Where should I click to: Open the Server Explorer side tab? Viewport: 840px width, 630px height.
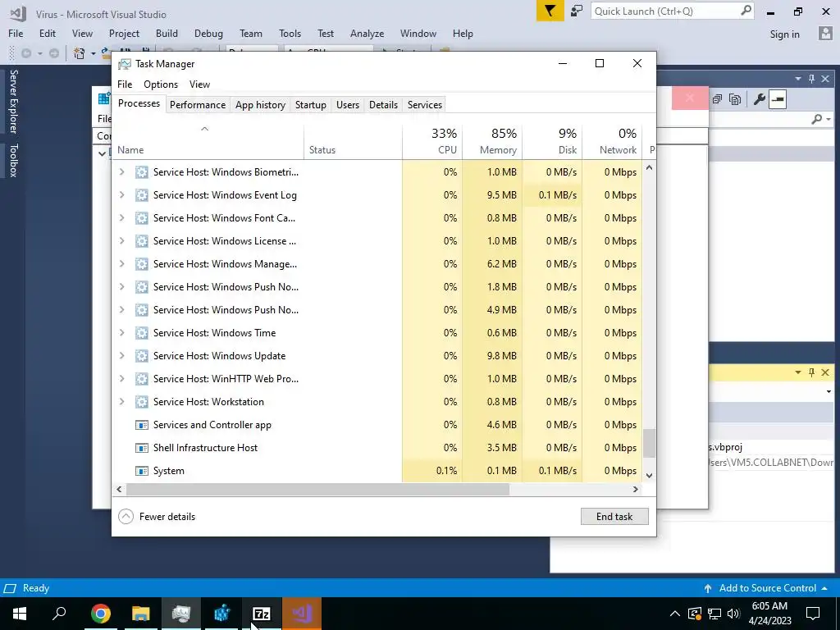point(13,101)
